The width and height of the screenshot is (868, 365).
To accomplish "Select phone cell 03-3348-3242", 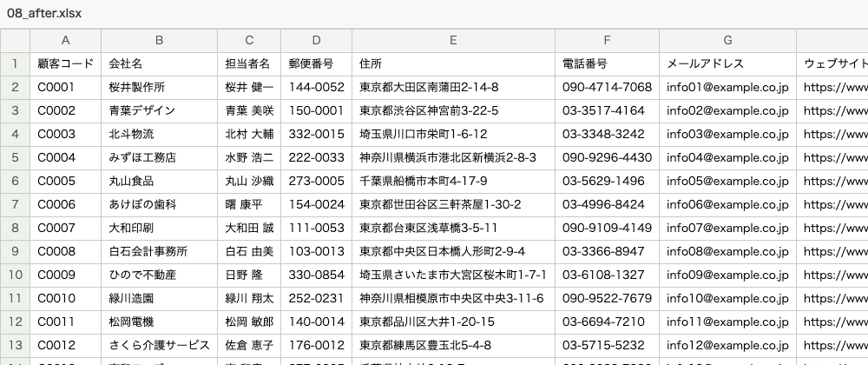I will [607, 135].
